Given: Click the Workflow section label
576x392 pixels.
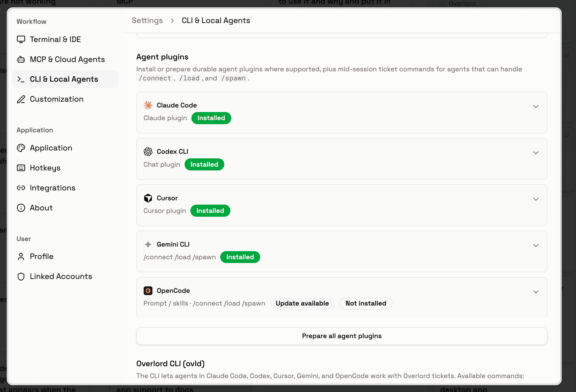Looking at the screenshot, I should tap(31, 21).
